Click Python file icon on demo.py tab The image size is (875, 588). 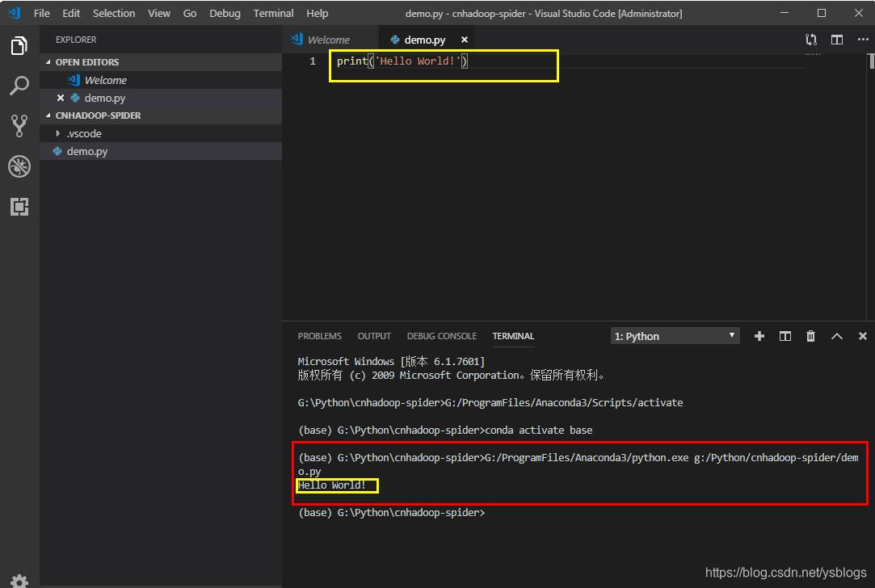click(x=395, y=40)
